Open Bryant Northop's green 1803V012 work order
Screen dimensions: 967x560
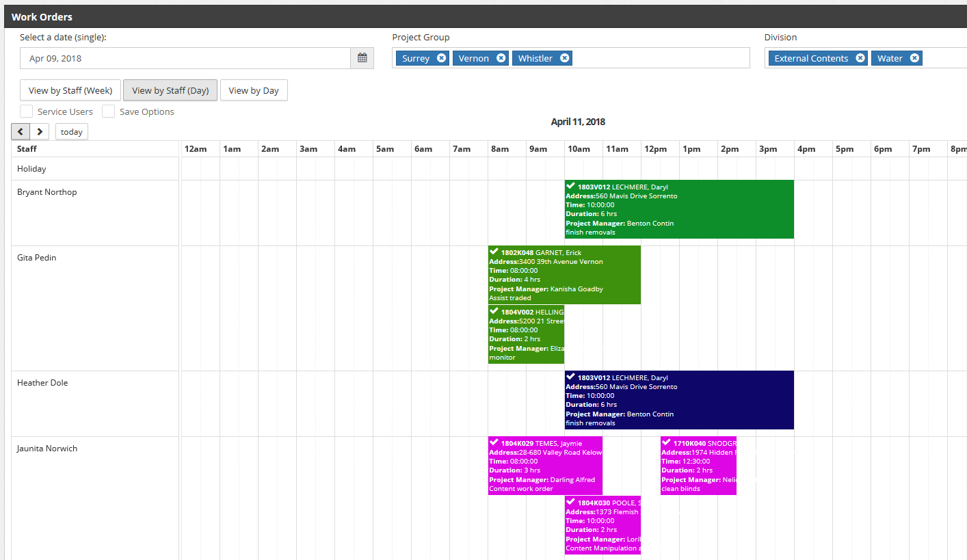pos(678,209)
